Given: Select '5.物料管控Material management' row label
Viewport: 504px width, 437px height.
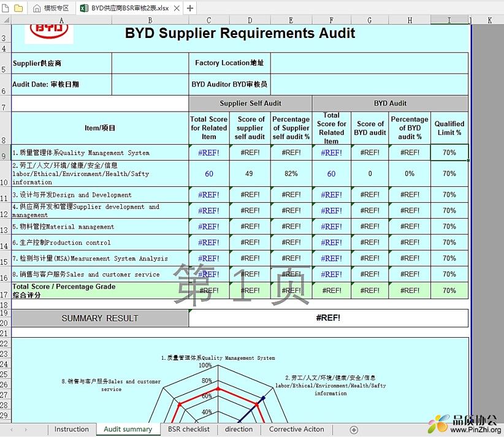Looking at the screenshot, I should [100, 227].
